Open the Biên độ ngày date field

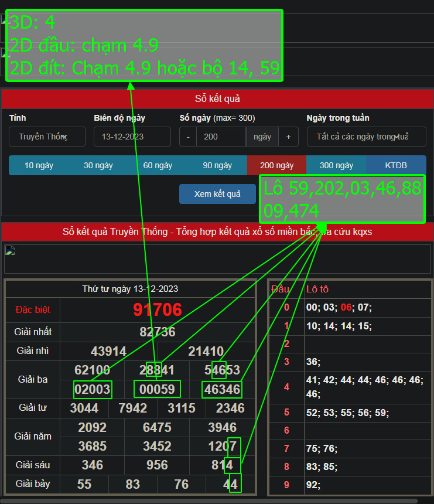[132, 137]
